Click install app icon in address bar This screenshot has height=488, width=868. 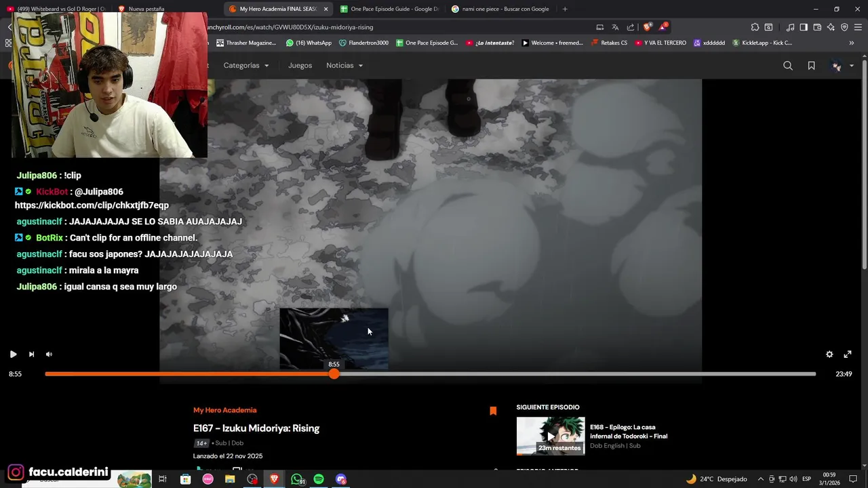(600, 27)
